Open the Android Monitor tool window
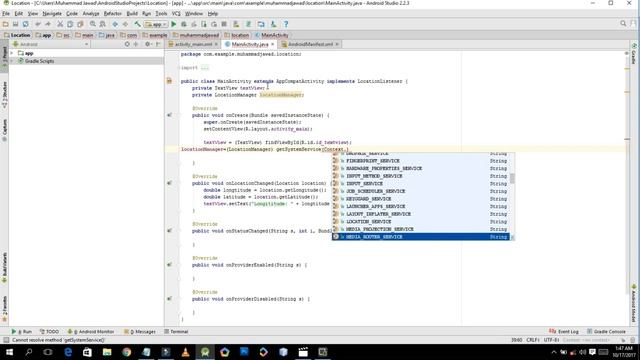Image resolution: width=640 pixels, height=360 pixels. pos(91,331)
